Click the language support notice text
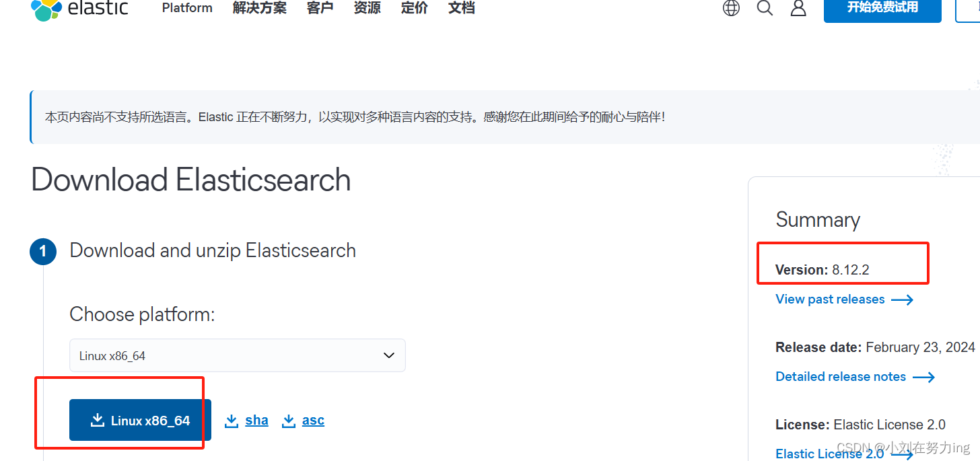The height and width of the screenshot is (461, 980). [x=355, y=117]
